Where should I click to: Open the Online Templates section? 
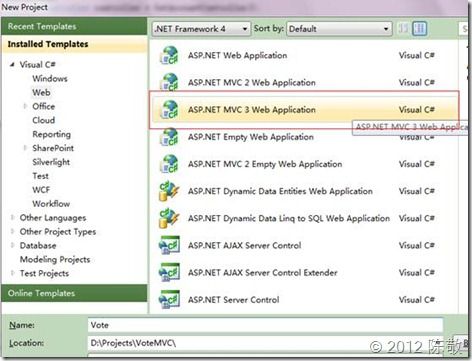click(x=74, y=293)
